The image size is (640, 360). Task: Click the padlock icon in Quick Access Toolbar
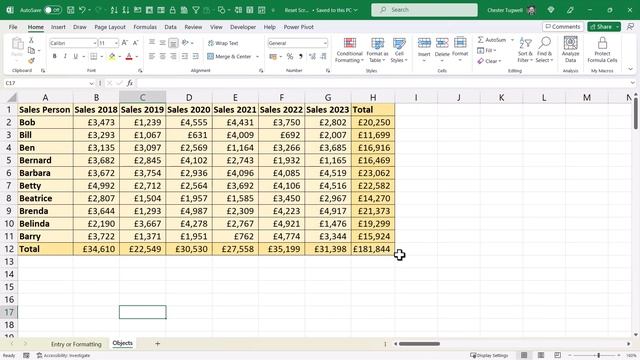coord(173,10)
